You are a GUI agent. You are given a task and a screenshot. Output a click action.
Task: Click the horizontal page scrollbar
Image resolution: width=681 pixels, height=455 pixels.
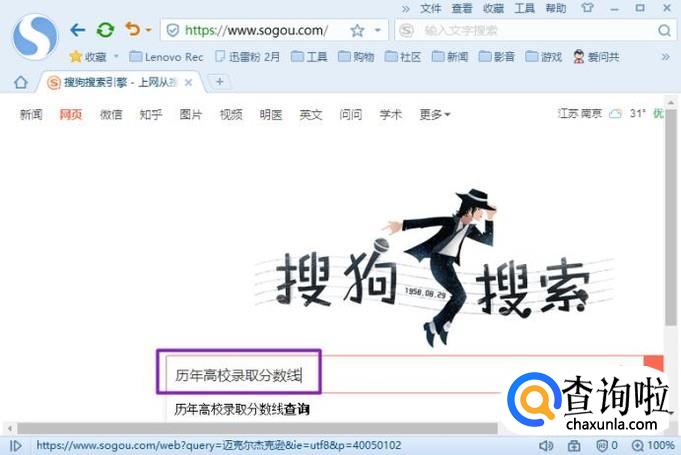click(257, 429)
